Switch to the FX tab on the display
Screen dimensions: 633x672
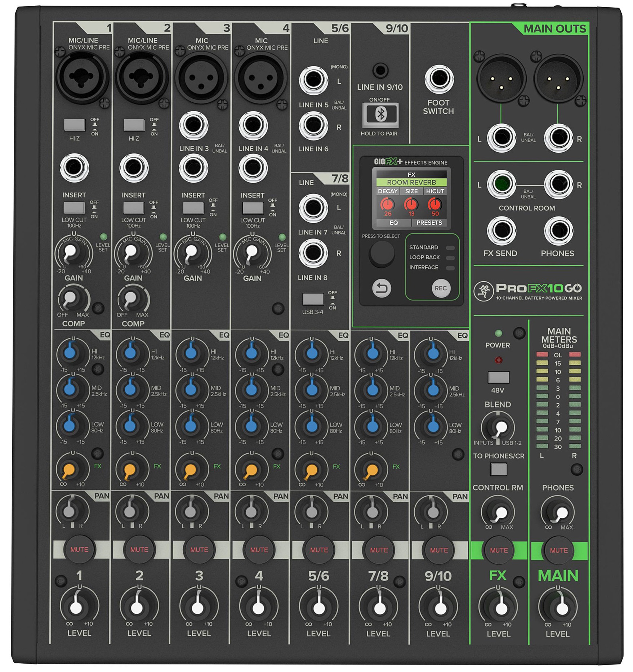[412, 174]
